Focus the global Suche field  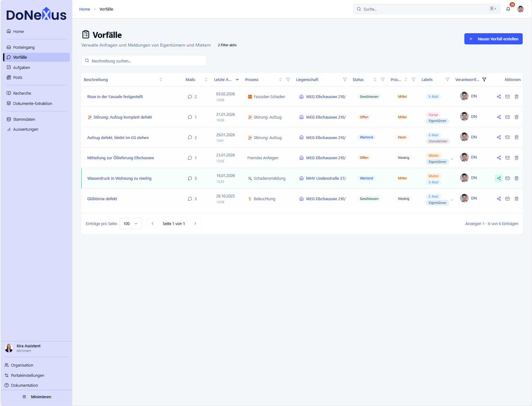tap(426, 9)
